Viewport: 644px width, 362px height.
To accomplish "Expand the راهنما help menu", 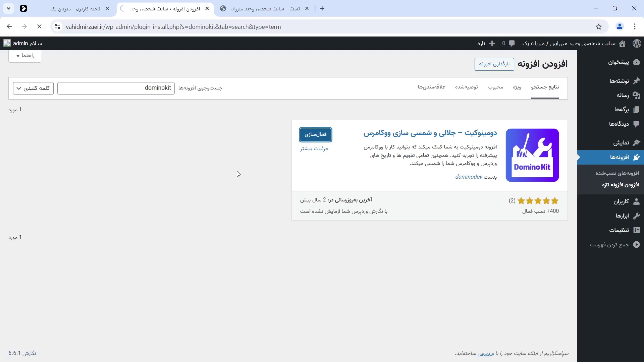I will (24, 55).
